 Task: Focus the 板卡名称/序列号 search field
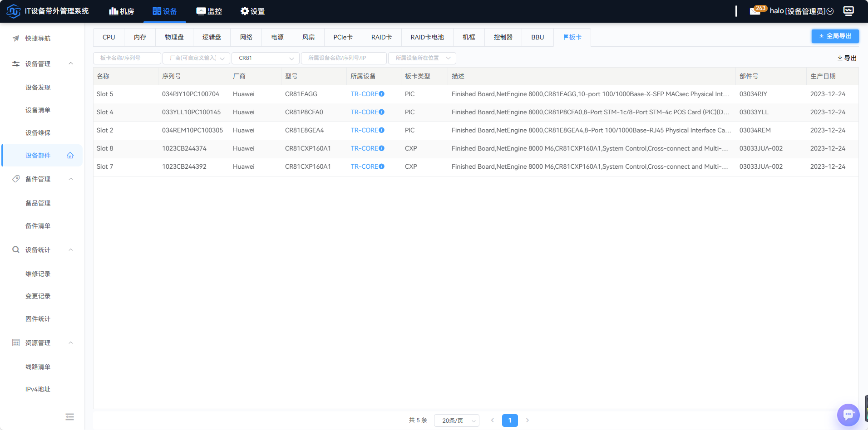click(127, 58)
